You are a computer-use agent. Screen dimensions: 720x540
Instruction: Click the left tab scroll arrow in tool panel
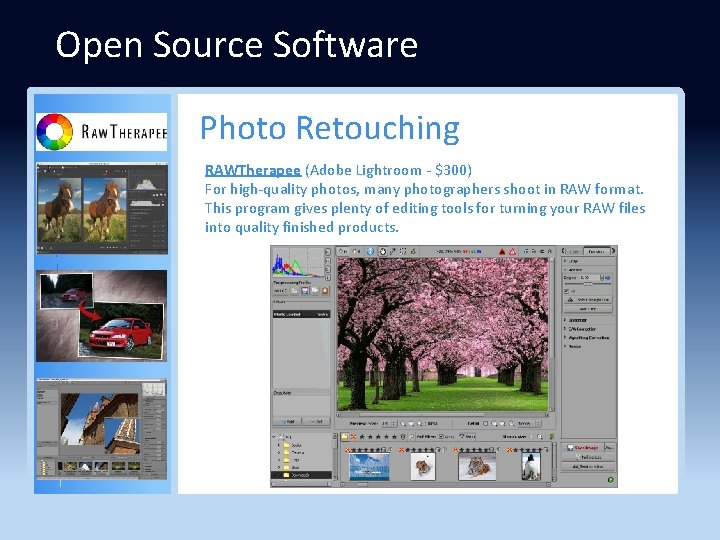click(563, 251)
